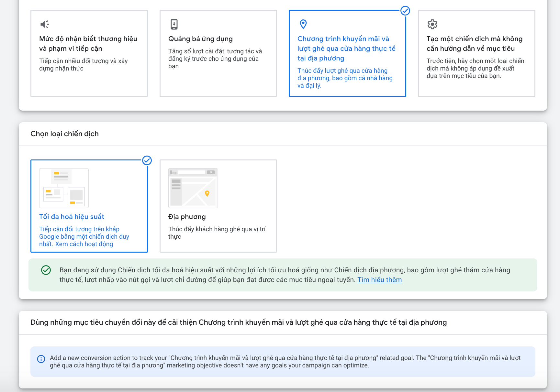
Task: Click the megaphone brand awareness icon
Action: click(x=45, y=24)
